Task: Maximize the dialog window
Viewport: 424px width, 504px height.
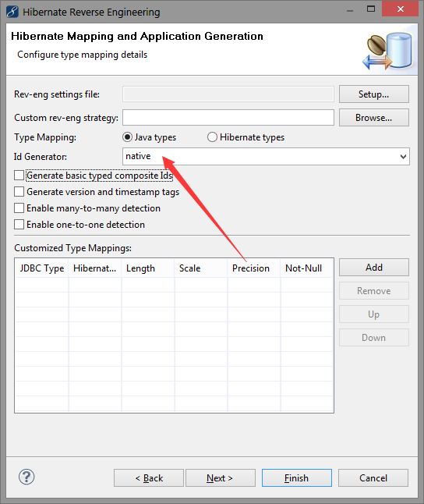Action: click(371, 9)
